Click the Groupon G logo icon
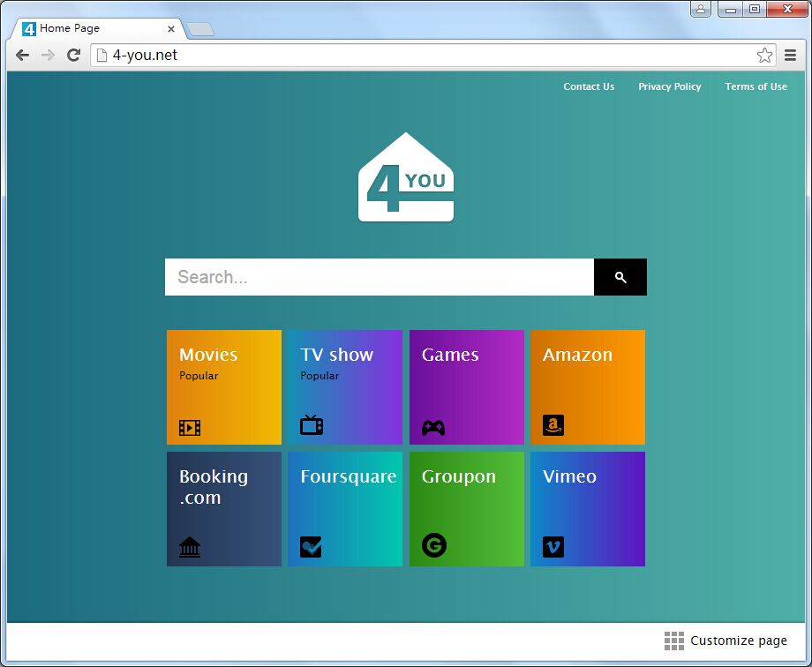812x667 pixels. coord(434,545)
